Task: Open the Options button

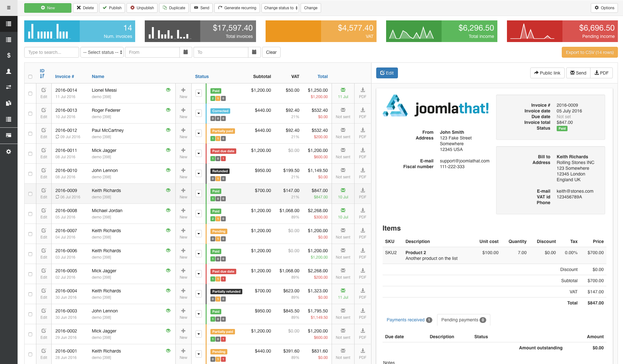Action: pyautogui.click(x=604, y=8)
